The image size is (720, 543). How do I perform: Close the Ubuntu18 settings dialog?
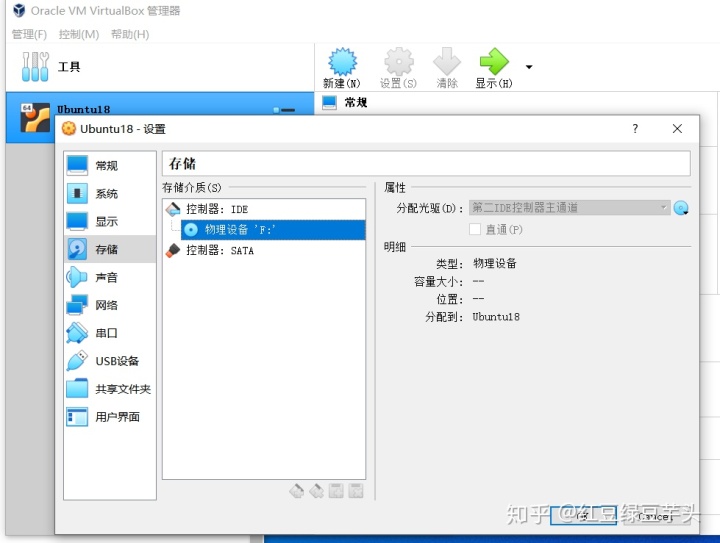coord(677,129)
